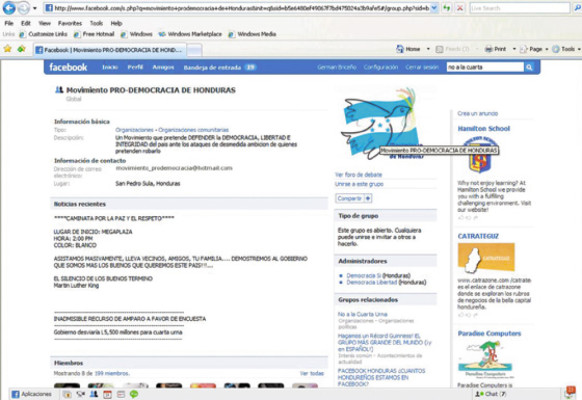This screenshot has width=582, height=400.
Task: Click the group icon beside group title
Action: coord(59,90)
